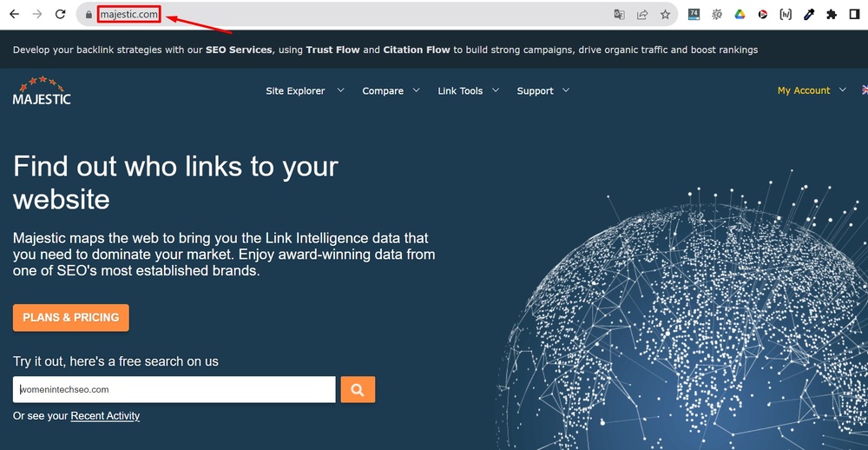This screenshot has height=450, width=868.
Task: Expand the Support chevron
Action: 565,89
